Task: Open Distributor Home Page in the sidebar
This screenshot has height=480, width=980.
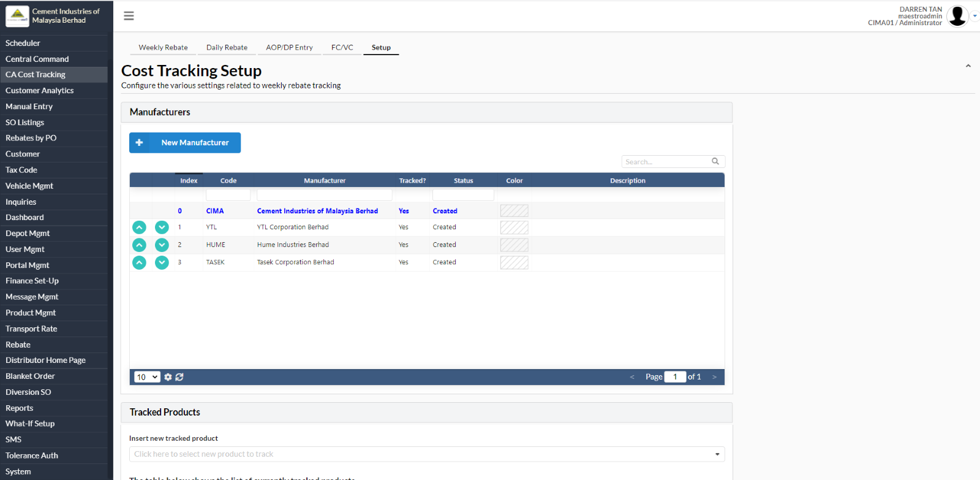Action: [54, 360]
